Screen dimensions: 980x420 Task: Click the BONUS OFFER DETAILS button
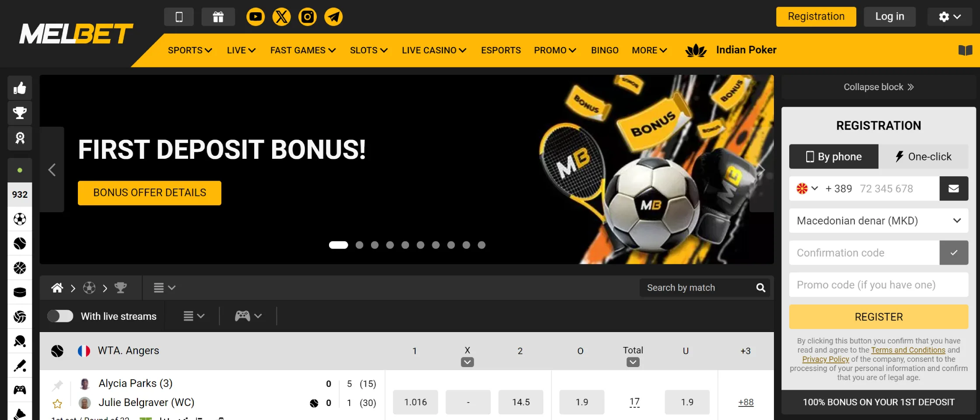click(150, 193)
